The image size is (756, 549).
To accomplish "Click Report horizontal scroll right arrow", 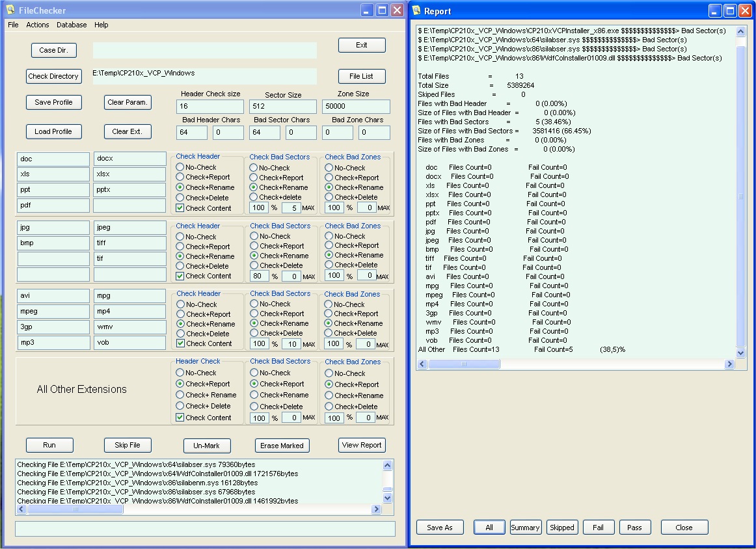I will tap(729, 364).
